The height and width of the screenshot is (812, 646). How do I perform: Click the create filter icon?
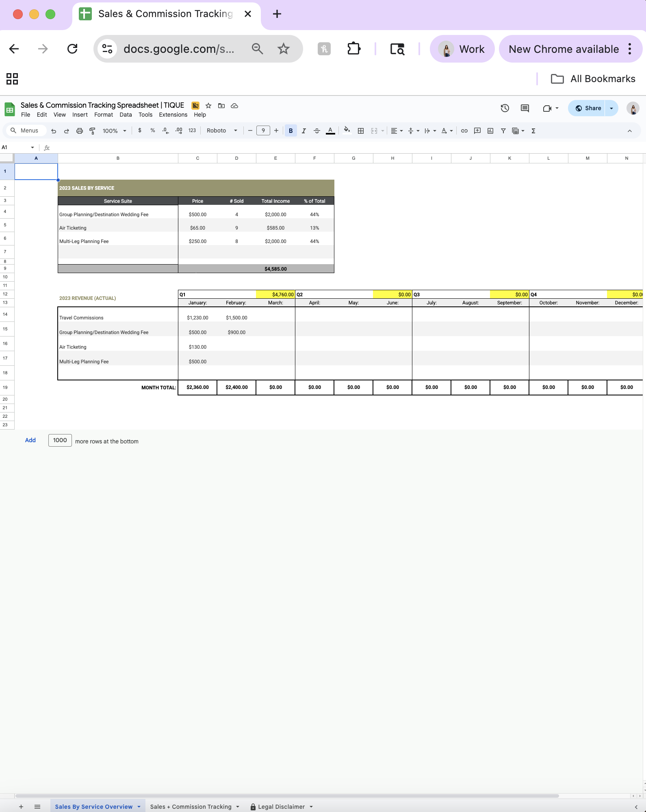[x=503, y=131]
